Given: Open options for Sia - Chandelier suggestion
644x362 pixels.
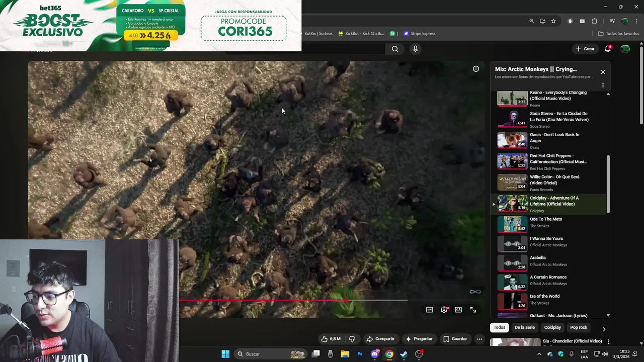Looking at the screenshot, I should click(x=608, y=342).
